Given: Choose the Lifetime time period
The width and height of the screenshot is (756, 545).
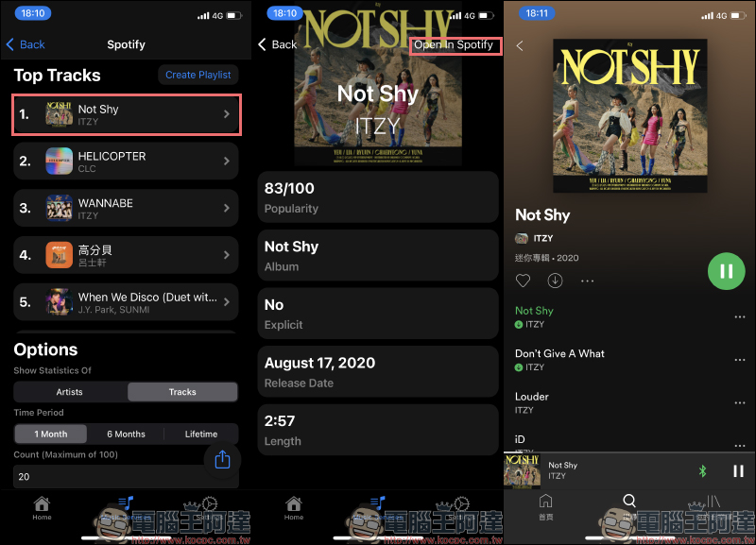Looking at the screenshot, I should click(201, 434).
